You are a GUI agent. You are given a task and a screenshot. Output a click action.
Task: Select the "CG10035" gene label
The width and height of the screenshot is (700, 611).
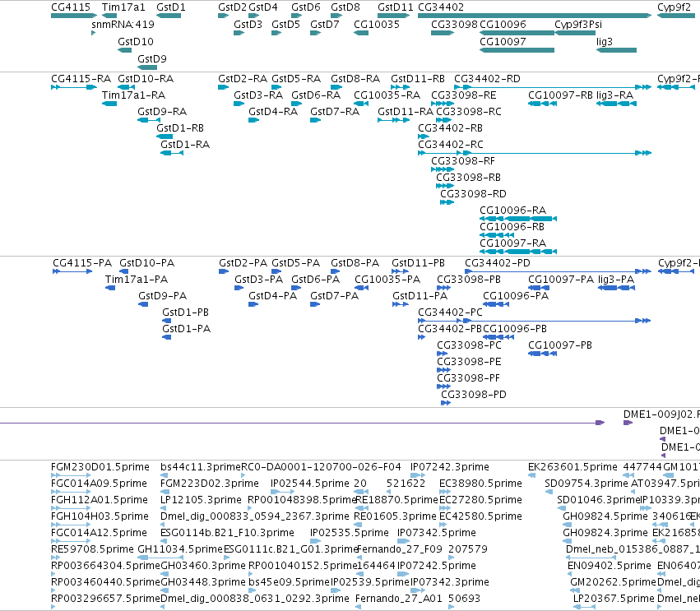(x=377, y=25)
